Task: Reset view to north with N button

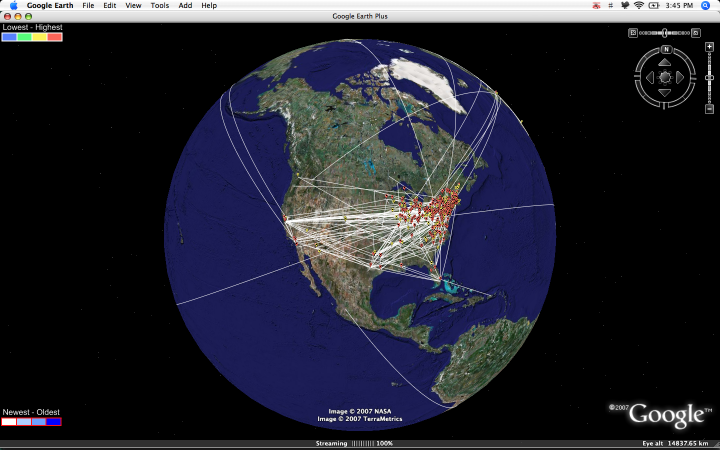Action: tap(666, 49)
